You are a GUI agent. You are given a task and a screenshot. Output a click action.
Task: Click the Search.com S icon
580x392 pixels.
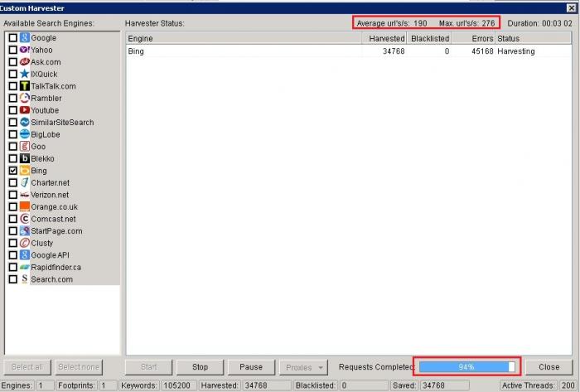pos(24,279)
